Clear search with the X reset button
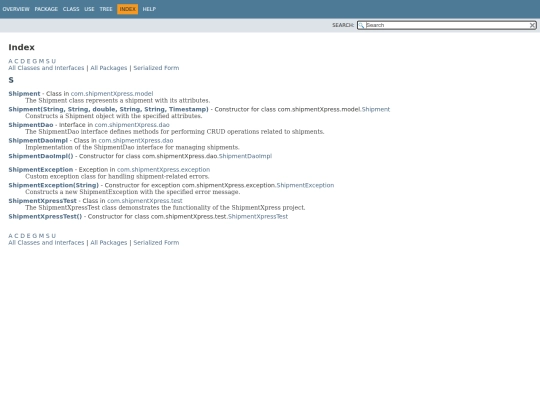 pos(532,25)
